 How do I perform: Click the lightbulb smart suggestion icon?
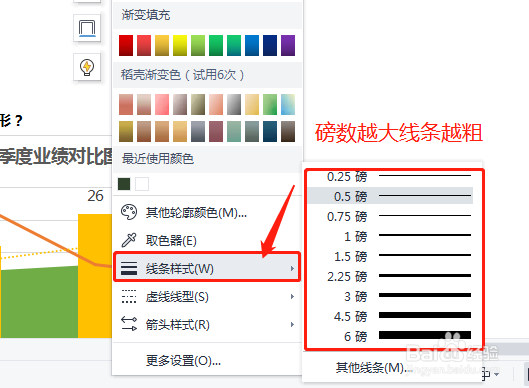pyautogui.click(x=87, y=67)
